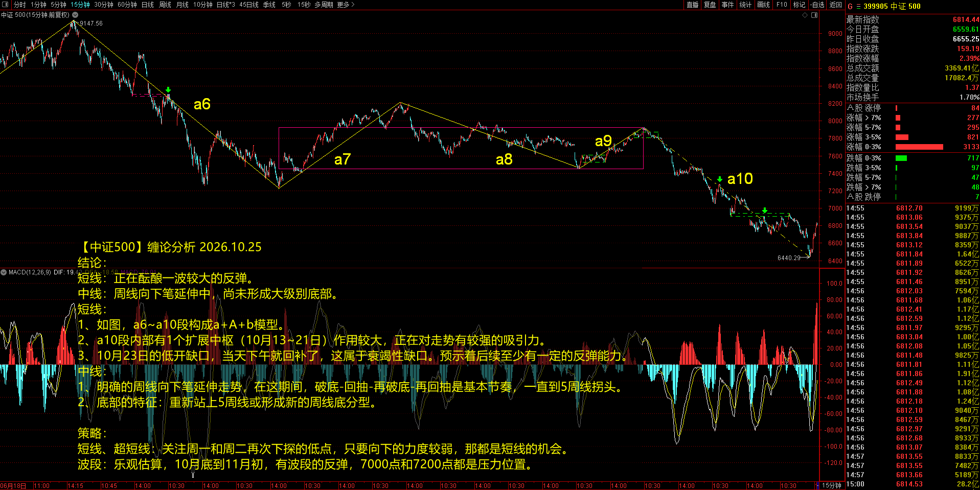Remove from watchlist via -自选

click(x=817, y=5)
